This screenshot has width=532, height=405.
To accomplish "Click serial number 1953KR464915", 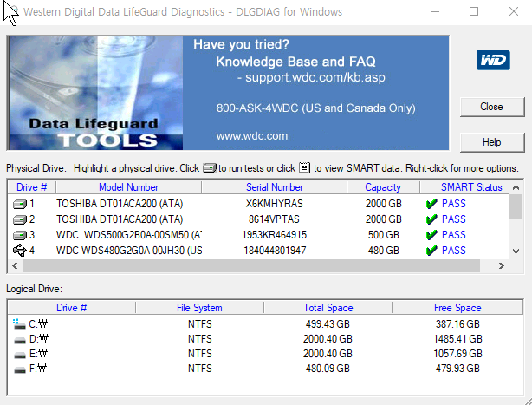I will (x=274, y=235).
